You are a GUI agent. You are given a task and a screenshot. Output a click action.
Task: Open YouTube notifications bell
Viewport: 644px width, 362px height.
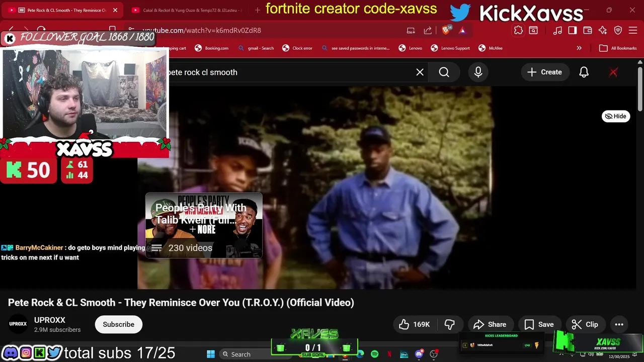[x=584, y=72]
